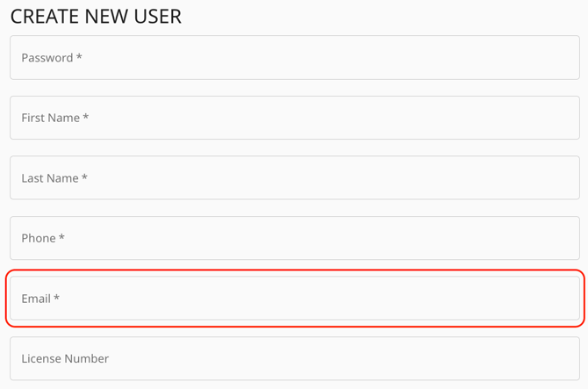Focus the First Name text field
This screenshot has width=588, height=389.
coord(295,118)
